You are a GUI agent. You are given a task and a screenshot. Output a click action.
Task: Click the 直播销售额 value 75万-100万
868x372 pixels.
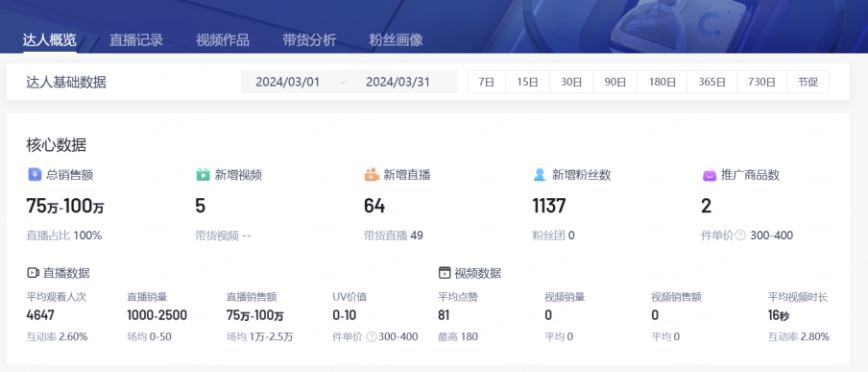[x=255, y=315]
